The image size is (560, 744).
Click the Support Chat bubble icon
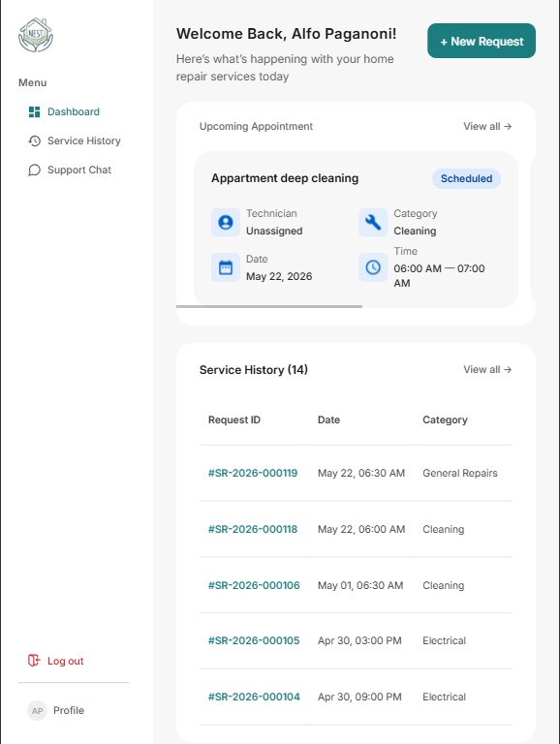pyautogui.click(x=34, y=170)
